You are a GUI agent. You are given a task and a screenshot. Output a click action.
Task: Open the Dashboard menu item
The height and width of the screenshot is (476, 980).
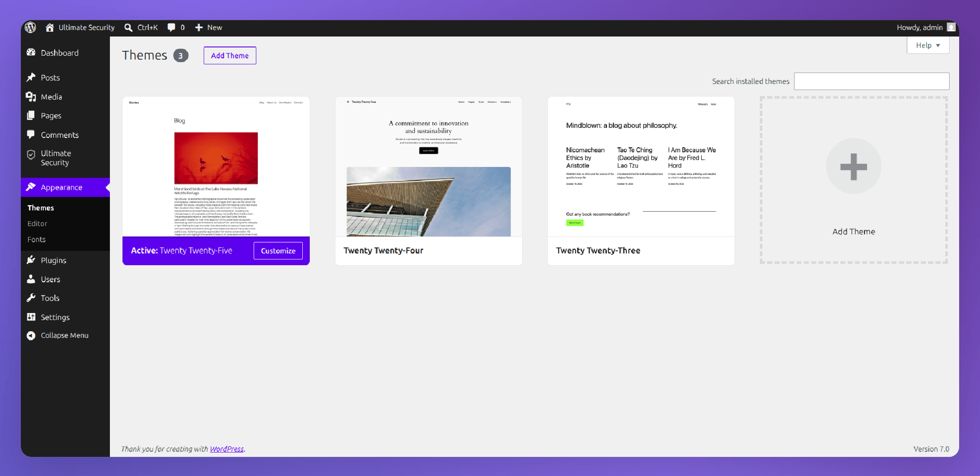(x=60, y=53)
